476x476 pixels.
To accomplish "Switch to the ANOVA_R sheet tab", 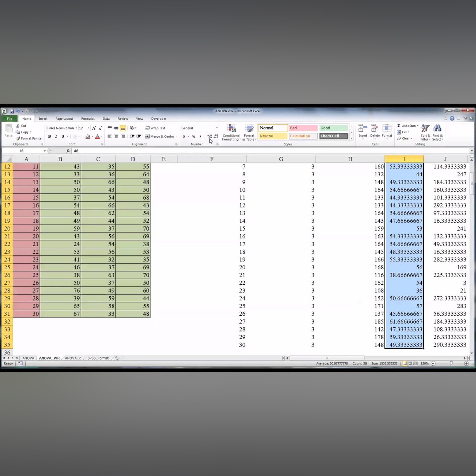I will pyautogui.click(x=73, y=358).
